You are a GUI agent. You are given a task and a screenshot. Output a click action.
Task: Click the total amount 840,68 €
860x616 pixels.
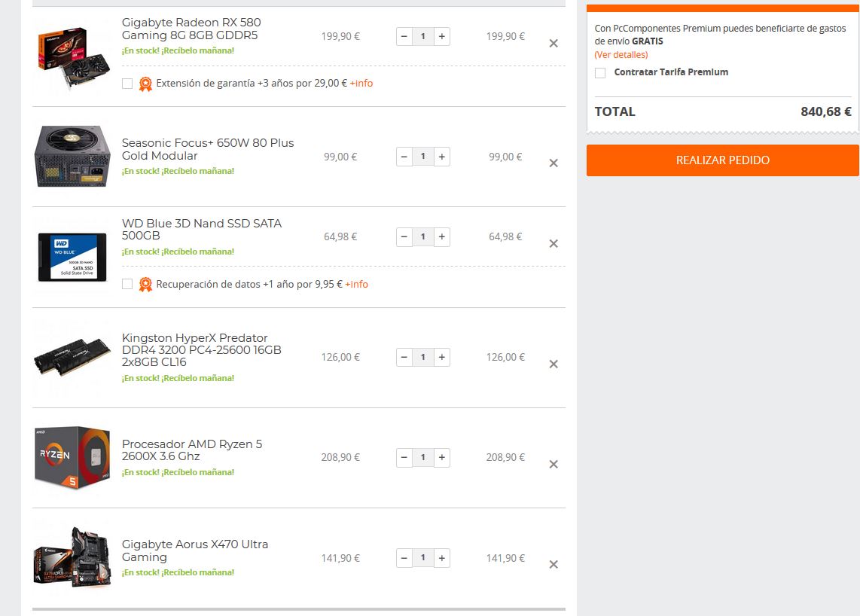[x=825, y=112]
